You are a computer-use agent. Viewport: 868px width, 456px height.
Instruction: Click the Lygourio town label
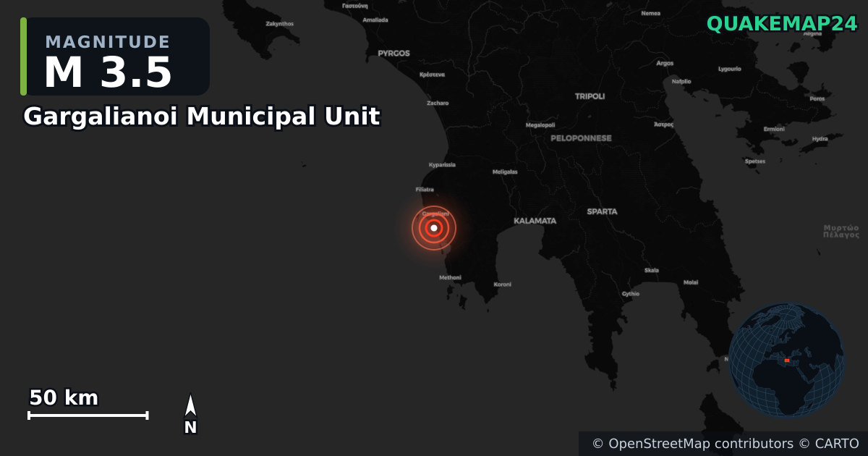[729, 69]
